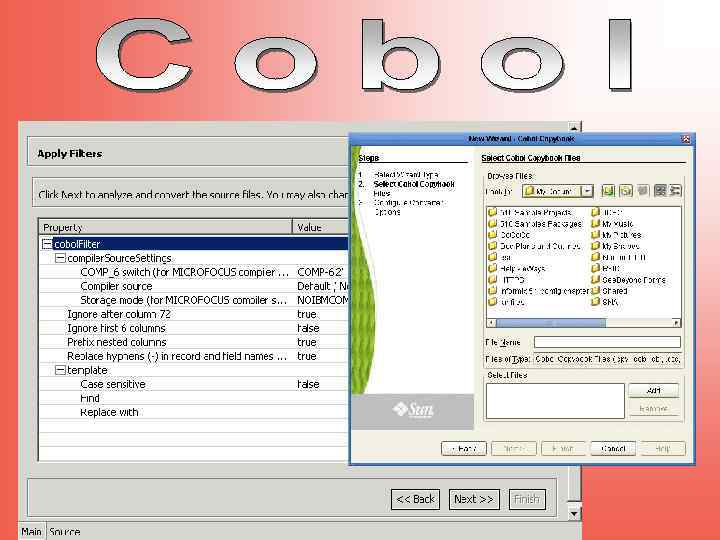Click the false value for Ignore first 6 columns
720x540 pixels.
308,328
